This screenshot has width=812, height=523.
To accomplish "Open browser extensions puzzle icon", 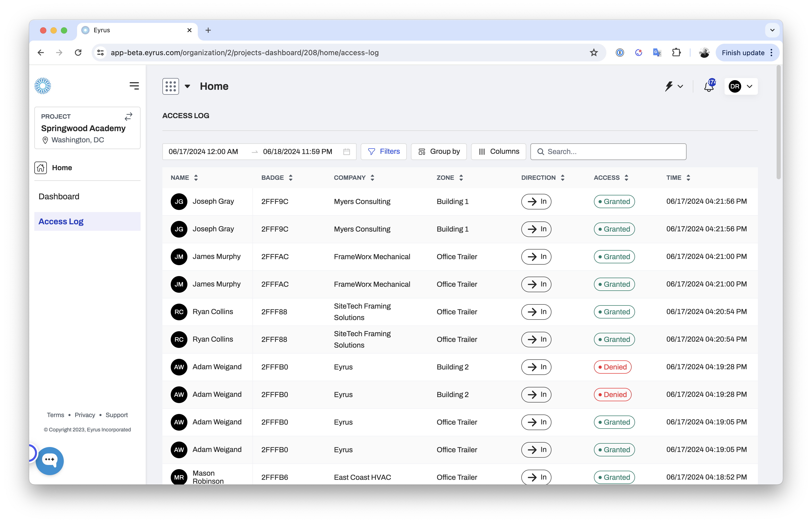I will tap(676, 53).
